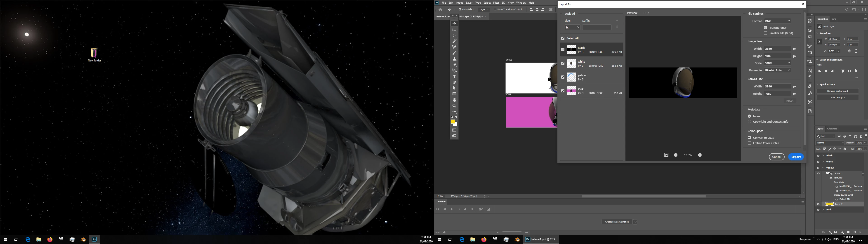Click the Cancel button
868x244 pixels.
[x=776, y=157]
